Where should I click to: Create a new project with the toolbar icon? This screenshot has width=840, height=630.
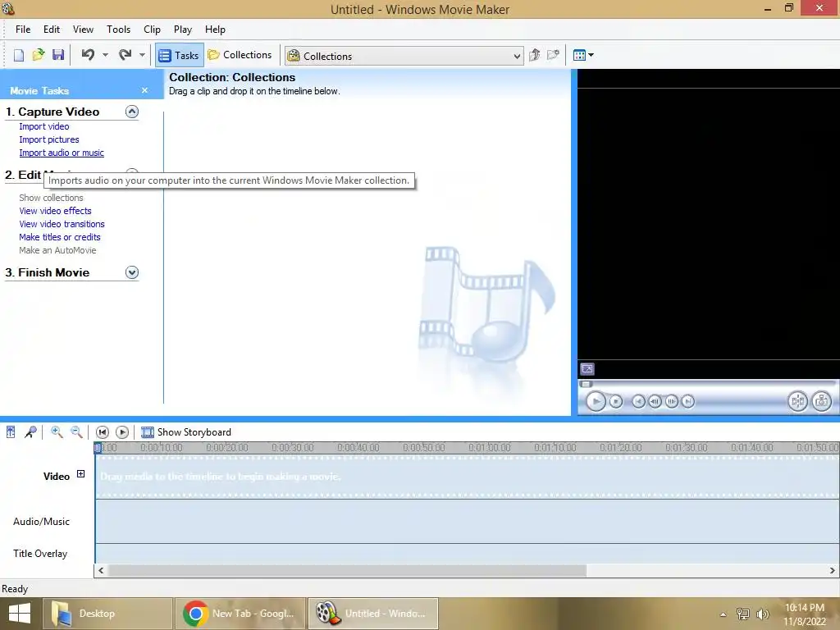(19, 55)
